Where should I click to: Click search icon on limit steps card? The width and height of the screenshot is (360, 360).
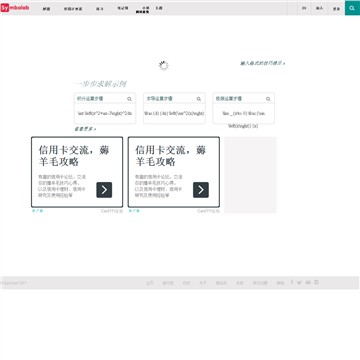[268, 99]
